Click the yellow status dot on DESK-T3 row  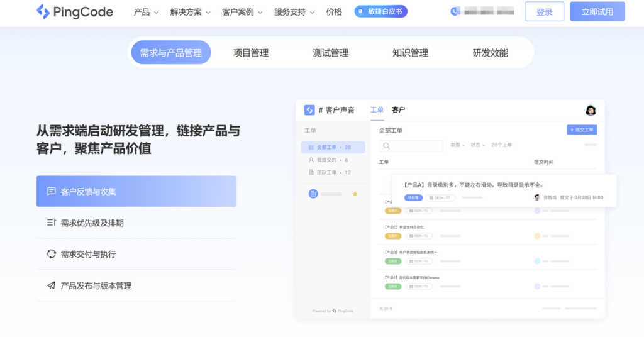[536, 236]
